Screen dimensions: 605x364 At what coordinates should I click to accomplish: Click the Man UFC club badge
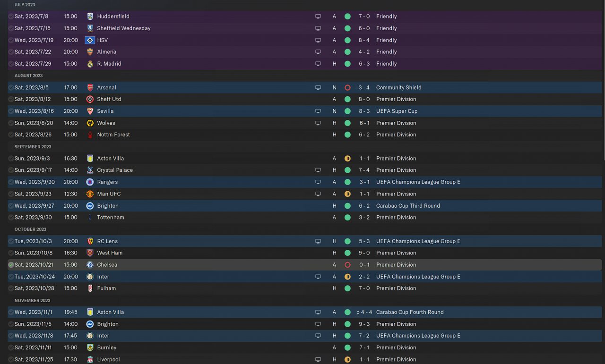[90, 194]
